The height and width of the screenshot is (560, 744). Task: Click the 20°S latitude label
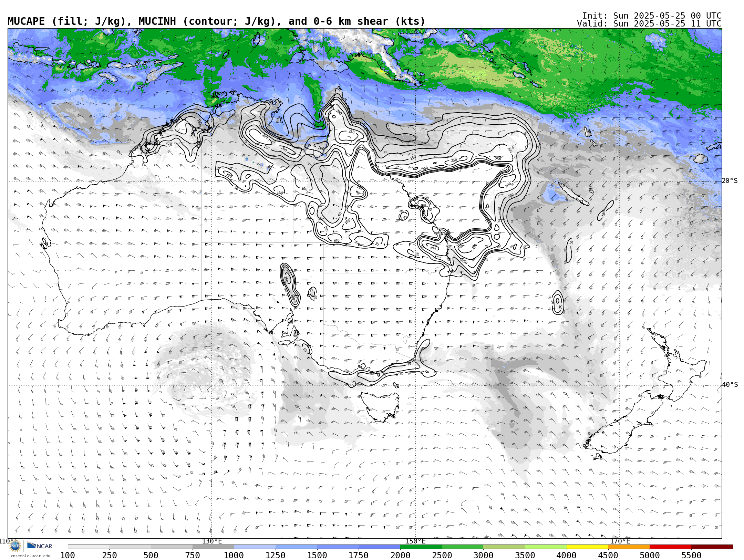pos(730,181)
